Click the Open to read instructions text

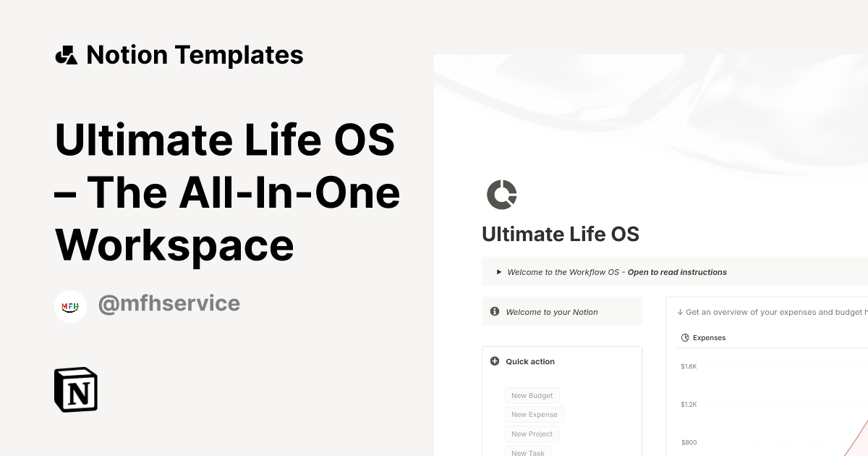pos(676,271)
